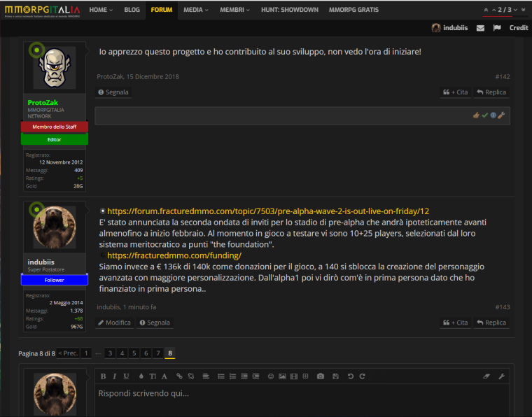Open the font family tool

click(x=164, y=376)
